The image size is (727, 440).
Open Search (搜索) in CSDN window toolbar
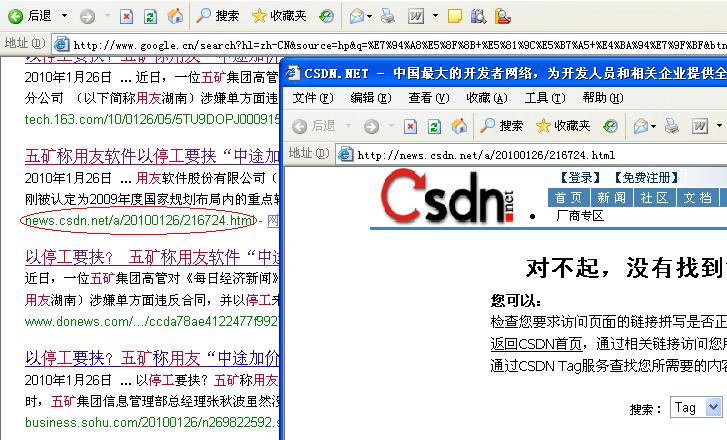click(501, 126)
